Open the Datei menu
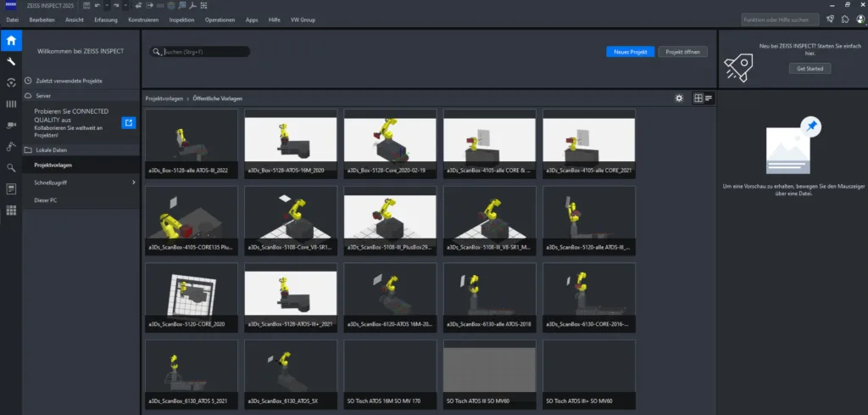The image size is (868, 415). click(x=12, y=20)
